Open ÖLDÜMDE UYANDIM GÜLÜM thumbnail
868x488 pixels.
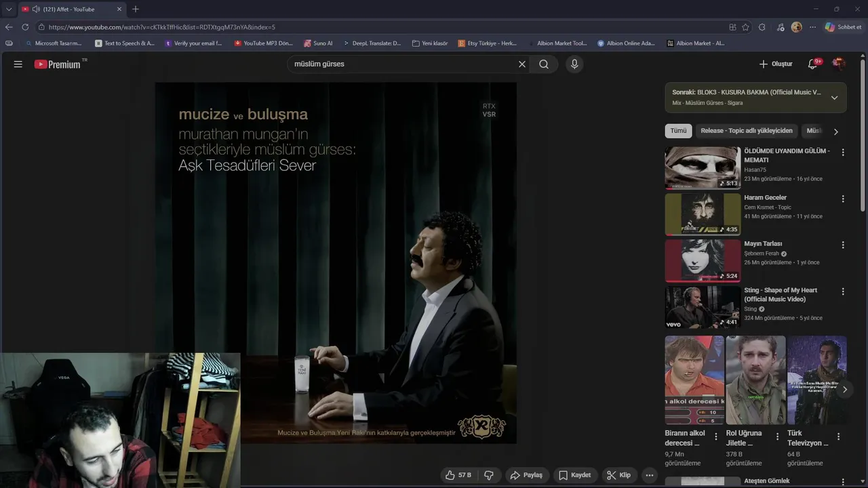coord(703,167)
